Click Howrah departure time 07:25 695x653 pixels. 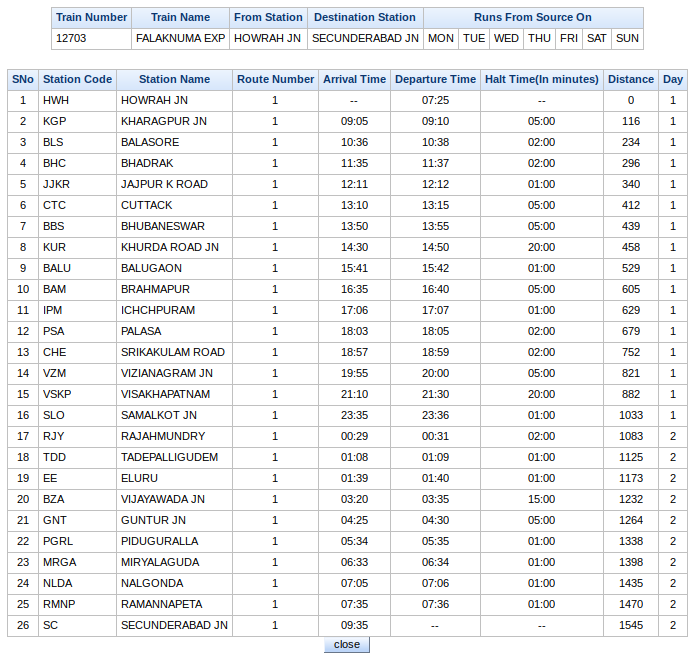(x=435, y=101)
